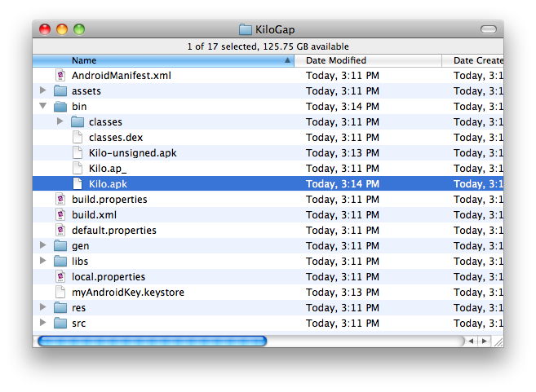Select the myAndroidKey.keystore file icon
Viewport: 536px width, 392px height.
coord(60,292)
